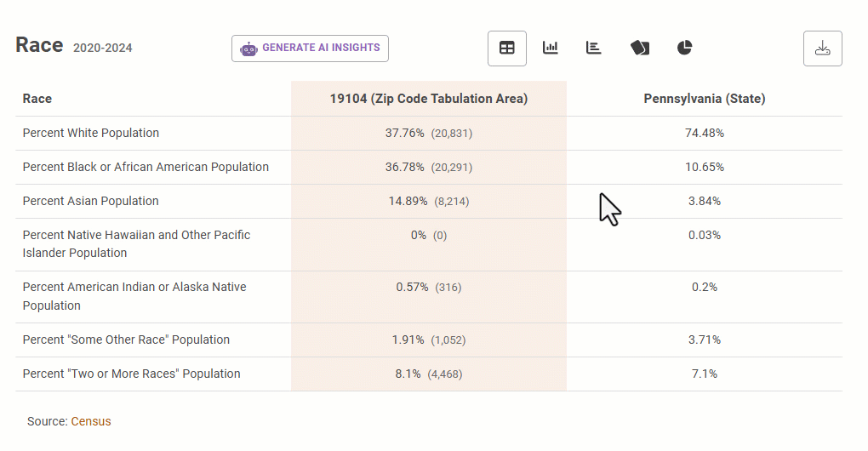The width and height of the screenshot is (868, 451).
Task: Click the Race section title
Action: click(x=39, y=45)
